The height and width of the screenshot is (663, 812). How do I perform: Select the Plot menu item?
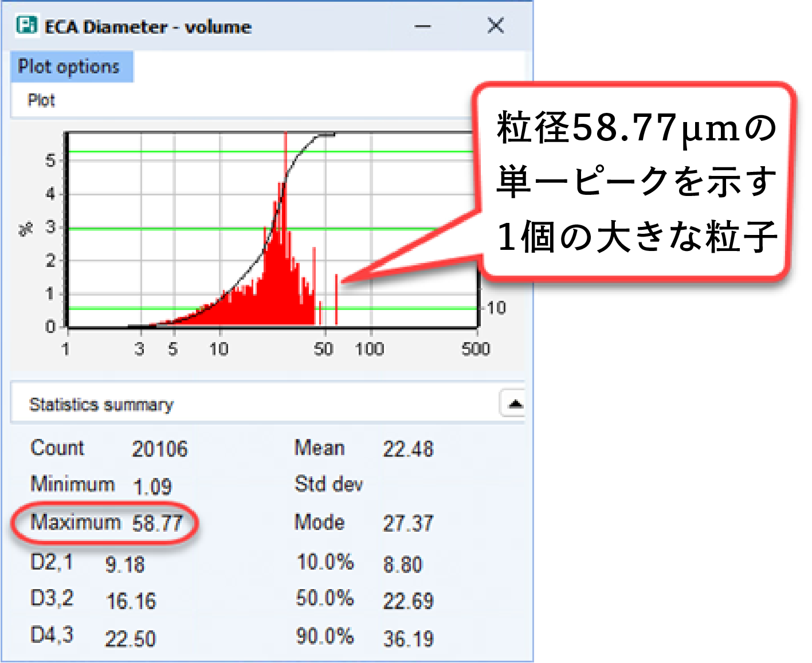pyautogui.click(x=41, y=100)
